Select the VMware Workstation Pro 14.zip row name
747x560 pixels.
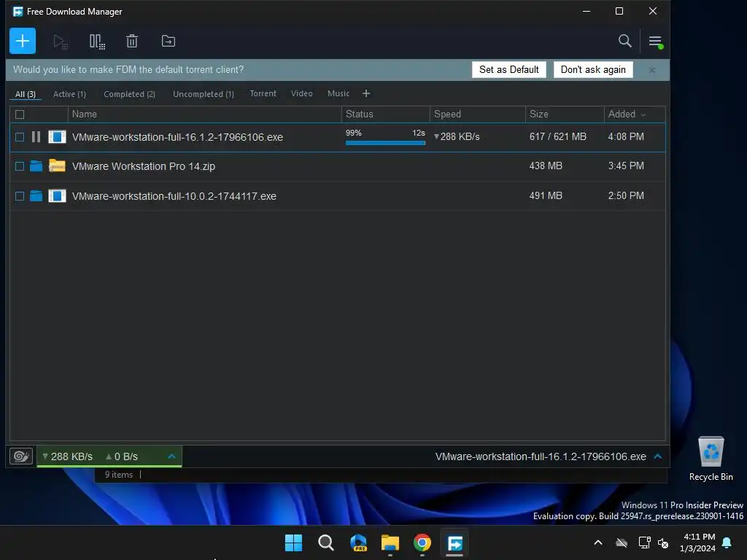pyautogui.click(x=144, y=166)
